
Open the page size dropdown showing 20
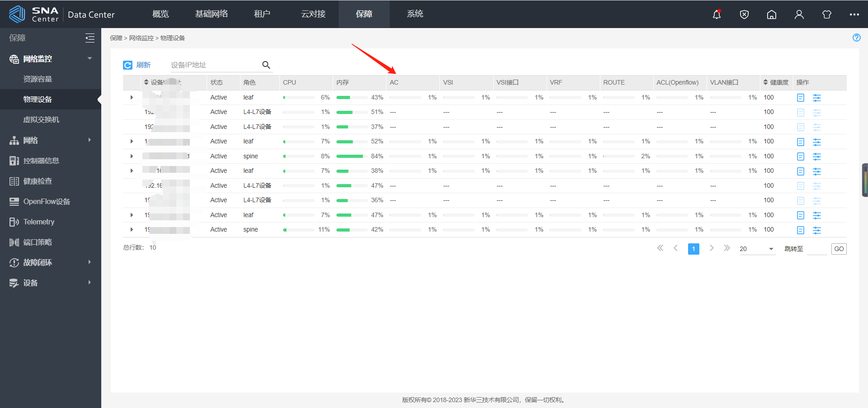[757, 249]
